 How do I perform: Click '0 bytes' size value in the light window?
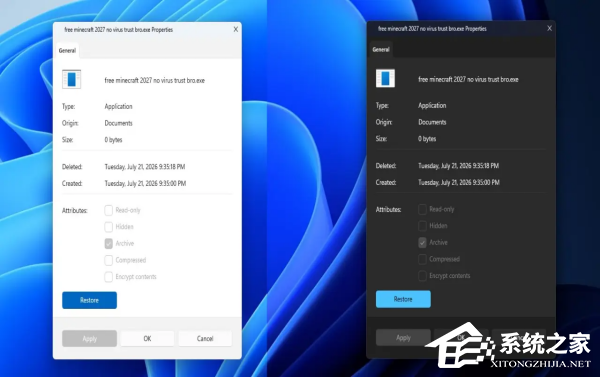[x=114, y=140]
